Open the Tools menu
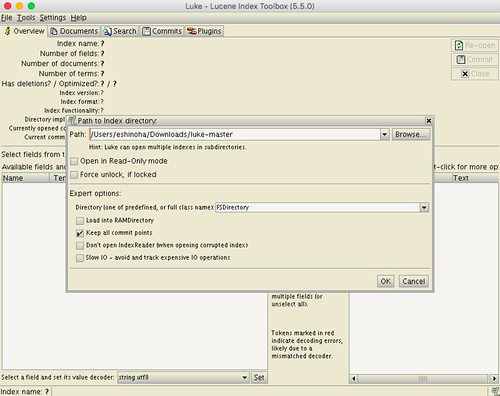500x396 pixels. coord(26,17)
